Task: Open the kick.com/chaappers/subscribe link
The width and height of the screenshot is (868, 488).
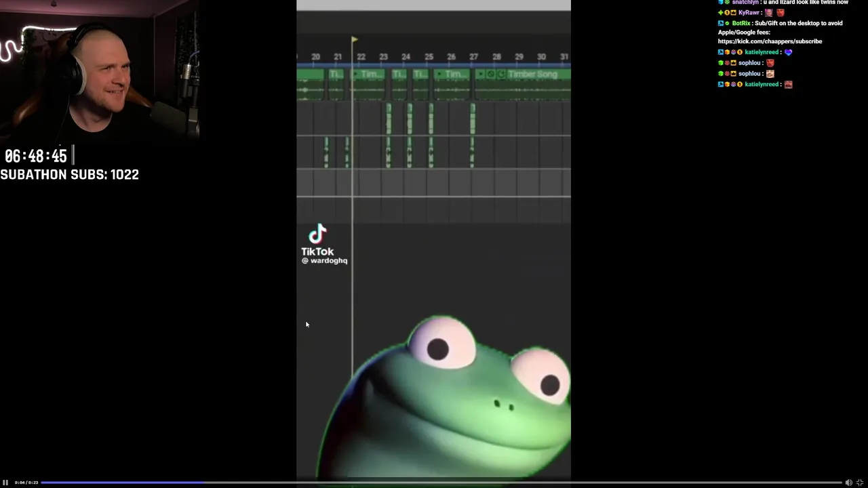Action: point(770,41)
